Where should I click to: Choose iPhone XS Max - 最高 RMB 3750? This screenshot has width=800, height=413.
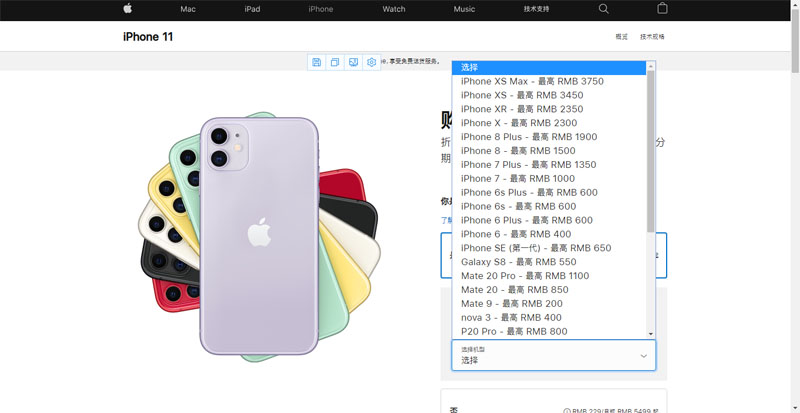[549, 81]
